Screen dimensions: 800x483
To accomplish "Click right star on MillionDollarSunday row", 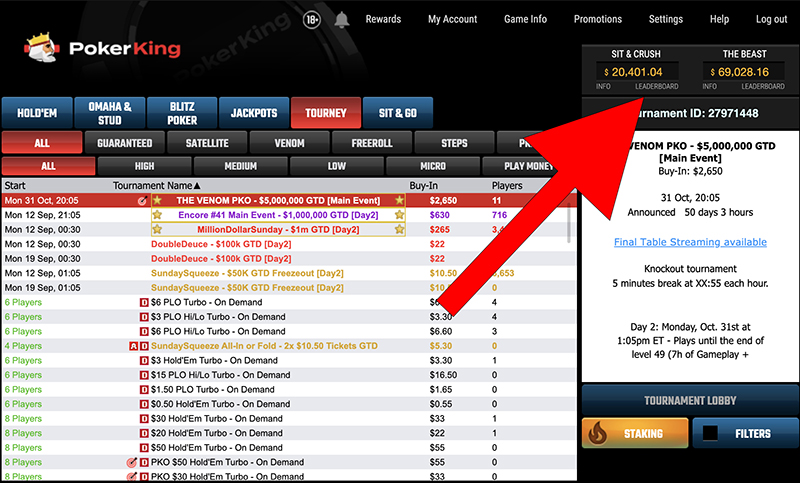I will click(399, 230).
